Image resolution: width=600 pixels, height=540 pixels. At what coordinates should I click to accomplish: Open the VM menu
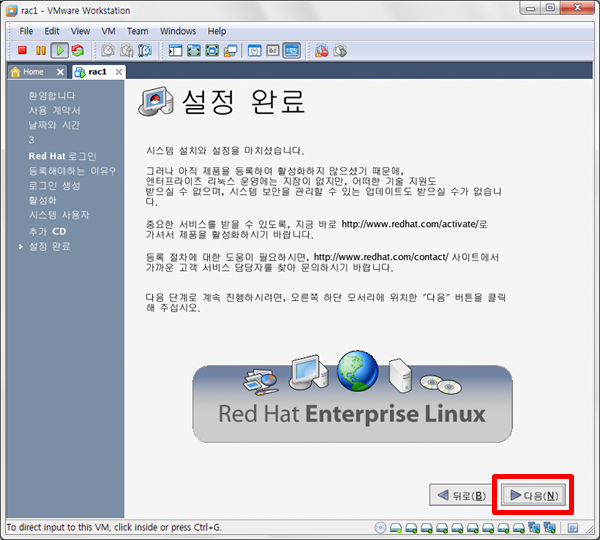pyautogui.click(x=108, y=31)
